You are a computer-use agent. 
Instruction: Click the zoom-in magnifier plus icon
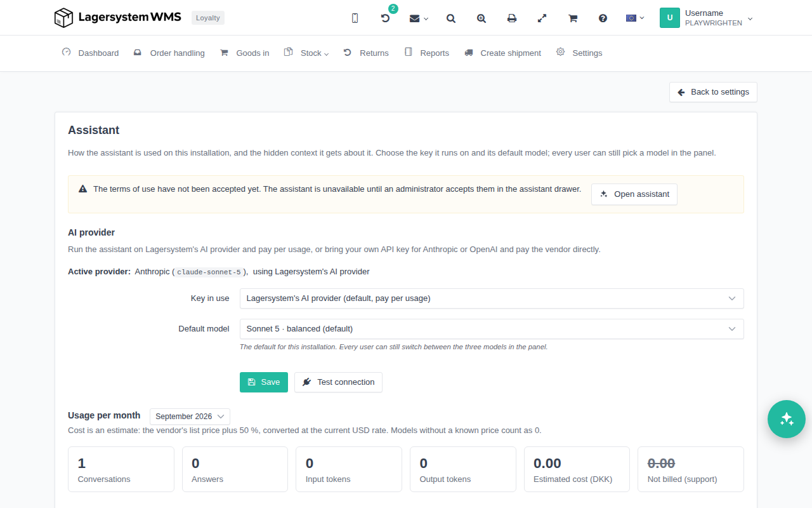(481, 18)
